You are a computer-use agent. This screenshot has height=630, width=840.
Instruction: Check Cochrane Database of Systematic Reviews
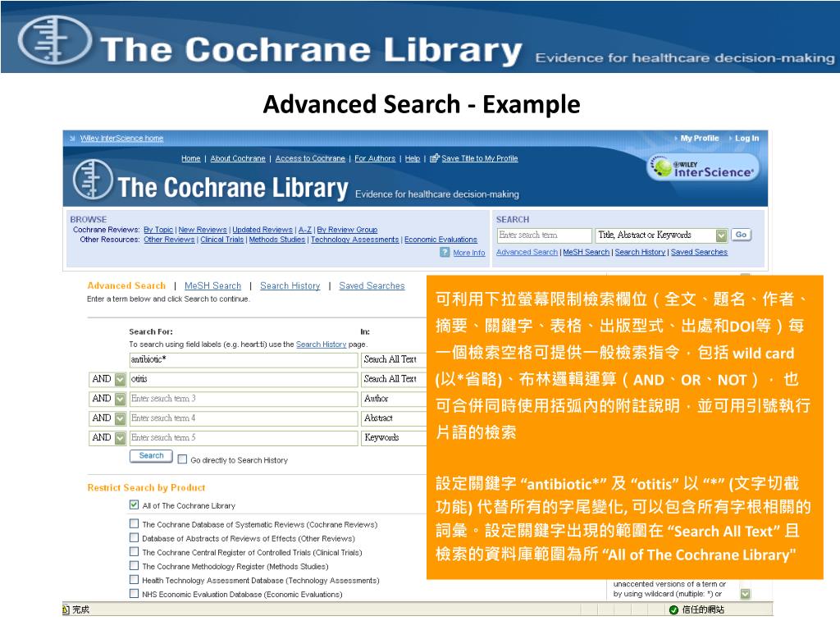134,523
